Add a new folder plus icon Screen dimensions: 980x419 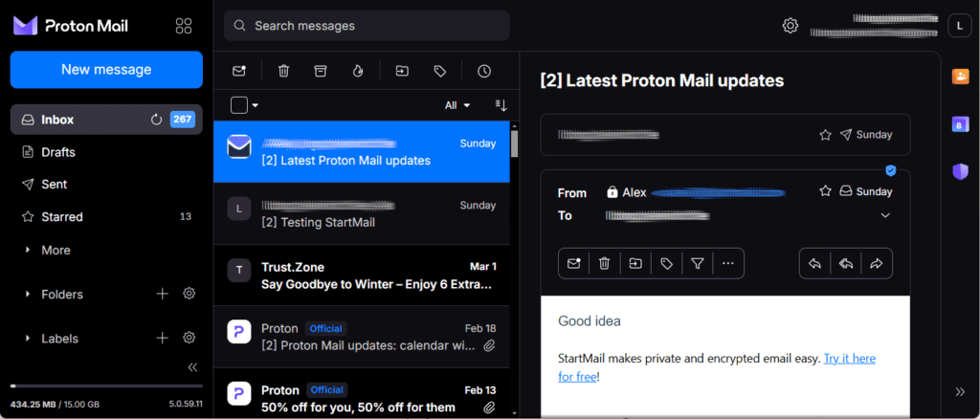[163, 294]
